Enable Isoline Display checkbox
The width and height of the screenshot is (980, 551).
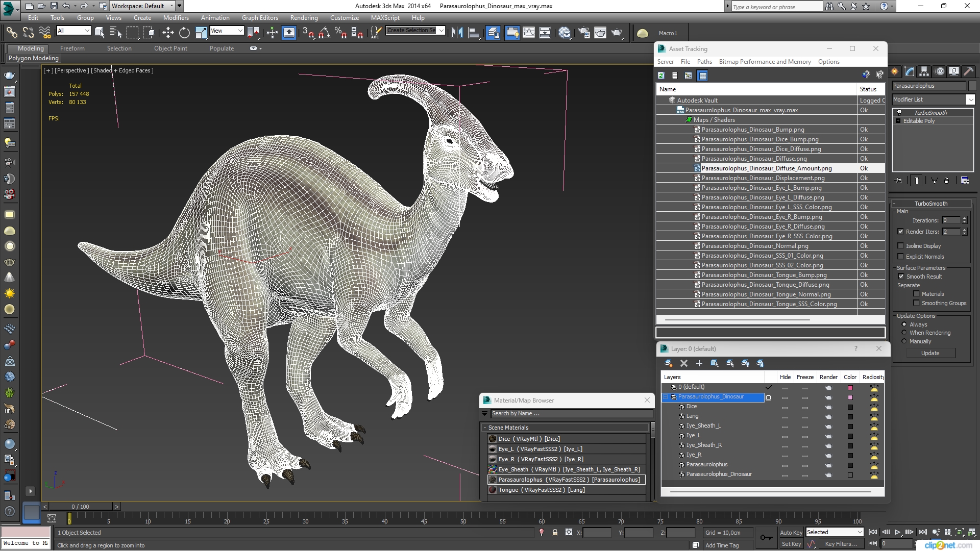tap(901, 246)
